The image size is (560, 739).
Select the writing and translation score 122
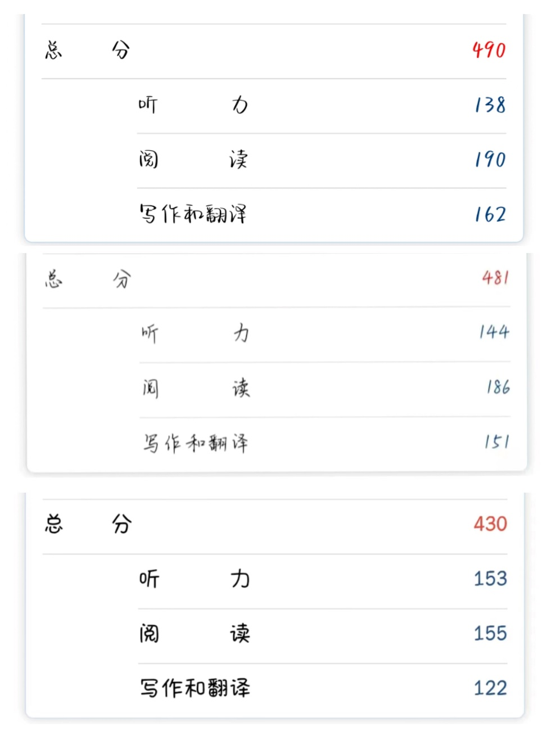[490, 688]
